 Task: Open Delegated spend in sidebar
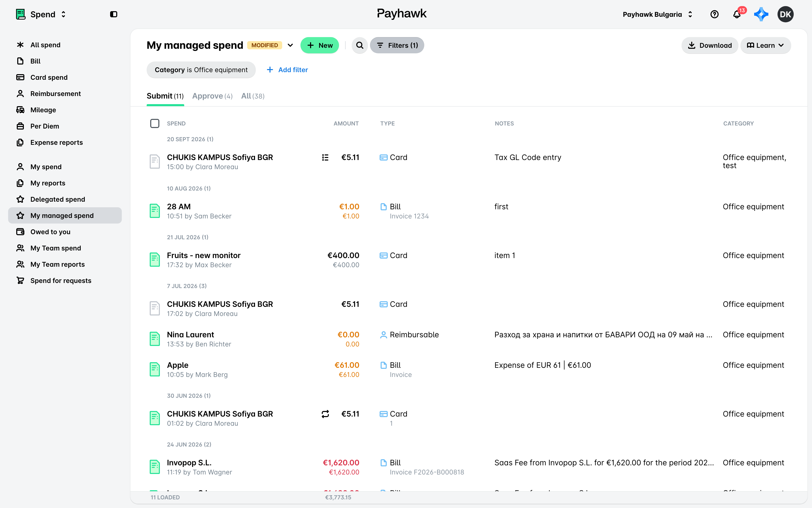pos(65,199)
